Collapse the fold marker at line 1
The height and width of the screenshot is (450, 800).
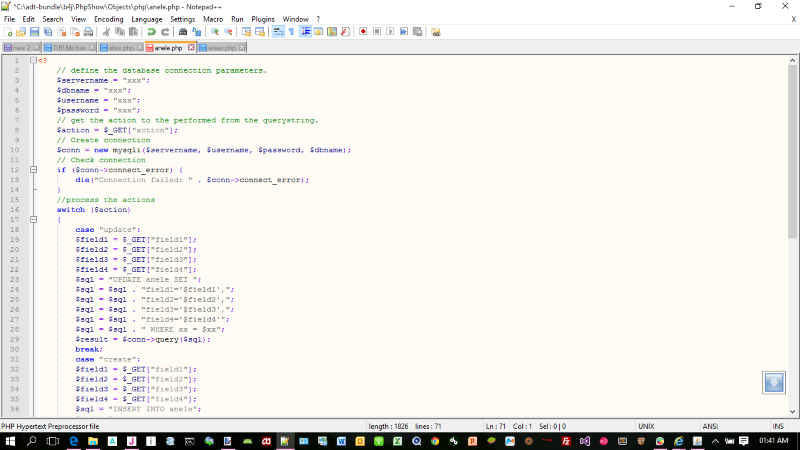coord(32,61)
